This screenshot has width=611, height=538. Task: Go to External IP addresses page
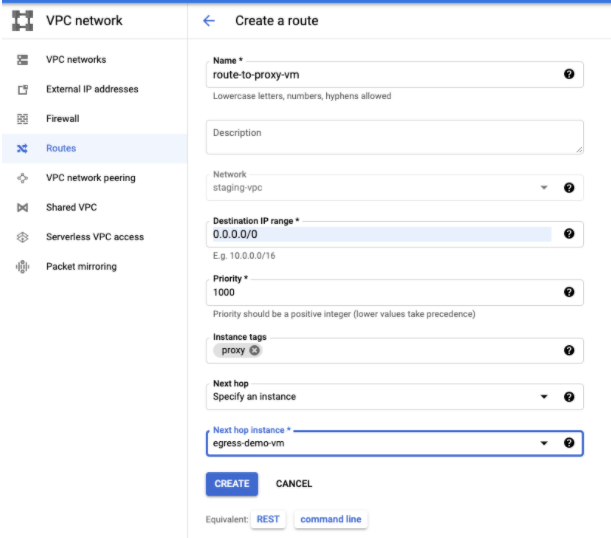(x=92, y=89)
